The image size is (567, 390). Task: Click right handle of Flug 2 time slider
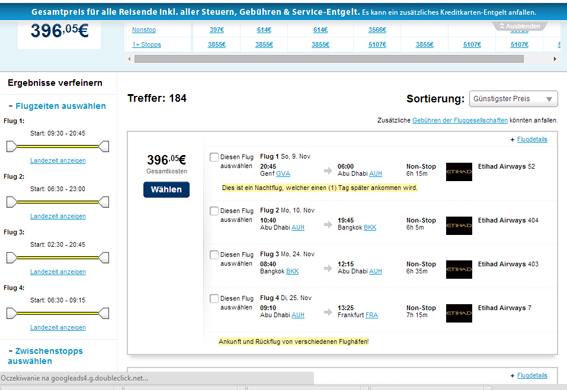pyautogui.click(x=104, y=202)
